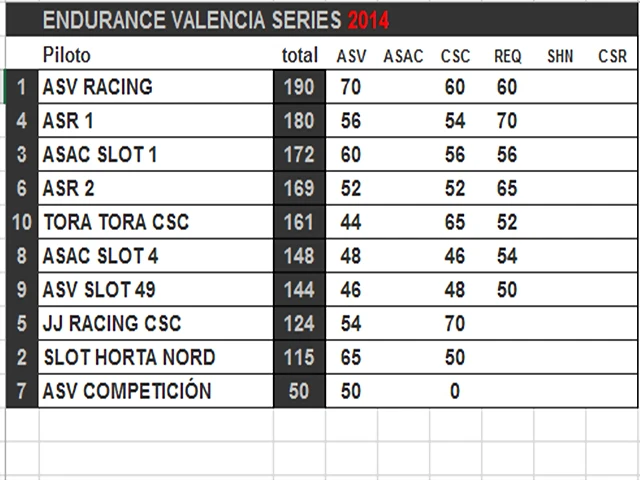Select ASR 2 total of 169
This screenshot has height=480, width=640.
[x=299, y=188]
